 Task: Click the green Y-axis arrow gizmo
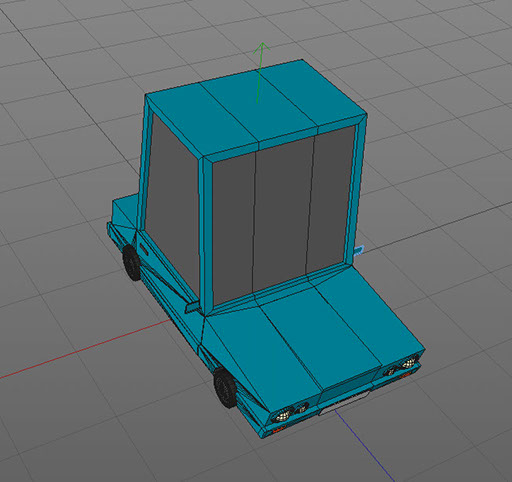tap(260, 73)
